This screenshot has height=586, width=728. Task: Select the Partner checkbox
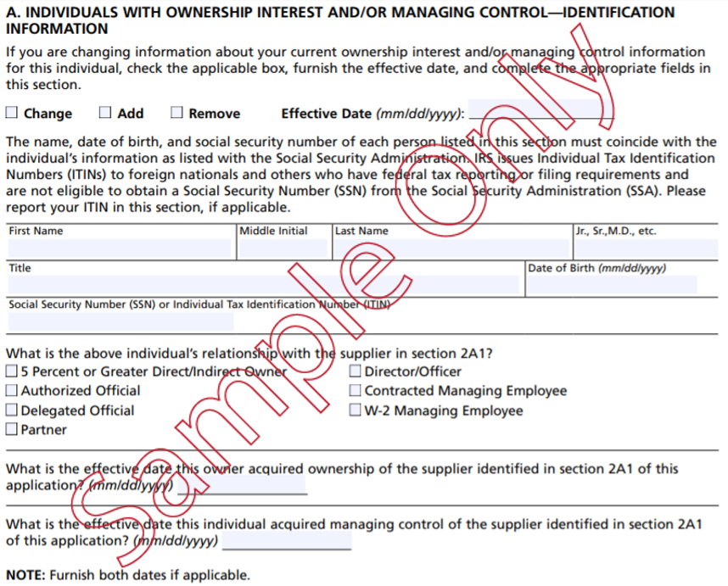pos(12,429)
